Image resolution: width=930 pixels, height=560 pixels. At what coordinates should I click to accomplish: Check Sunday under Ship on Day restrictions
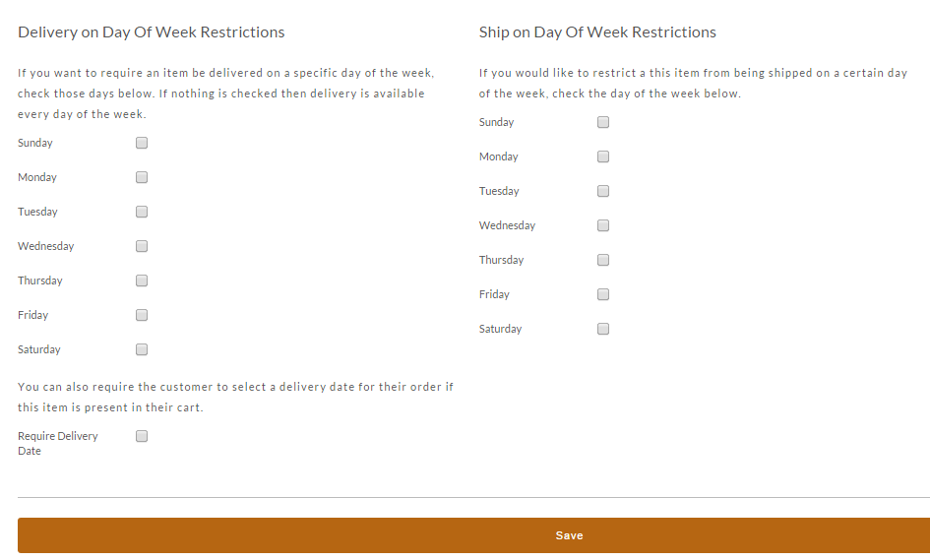click(x=603, y=122)
